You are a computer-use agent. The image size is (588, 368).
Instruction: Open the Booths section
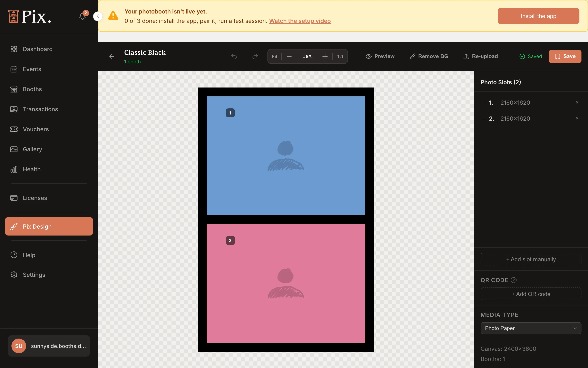pyautogui.click(x=49, y=89)
